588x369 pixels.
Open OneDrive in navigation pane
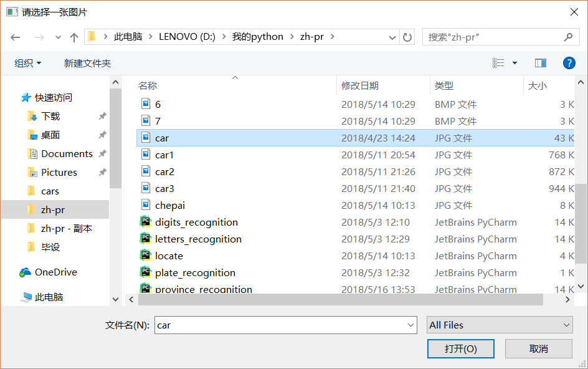56,272
